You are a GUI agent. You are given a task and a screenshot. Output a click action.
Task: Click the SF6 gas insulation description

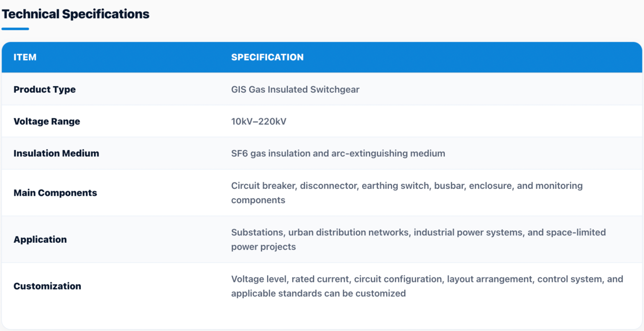pos(338,153)
